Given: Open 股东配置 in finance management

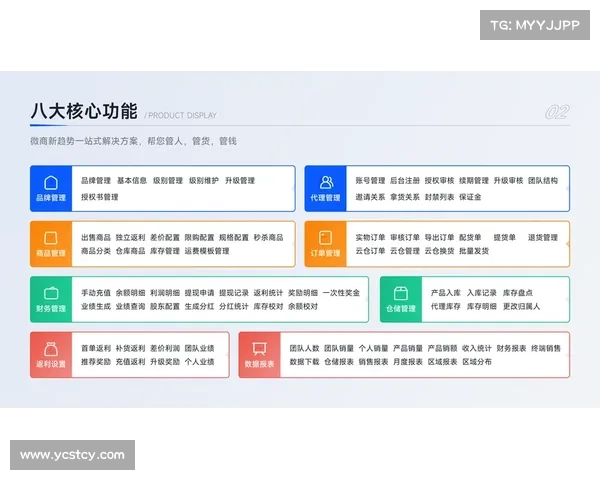Looking at the screenshot, I should pos(165,307).
